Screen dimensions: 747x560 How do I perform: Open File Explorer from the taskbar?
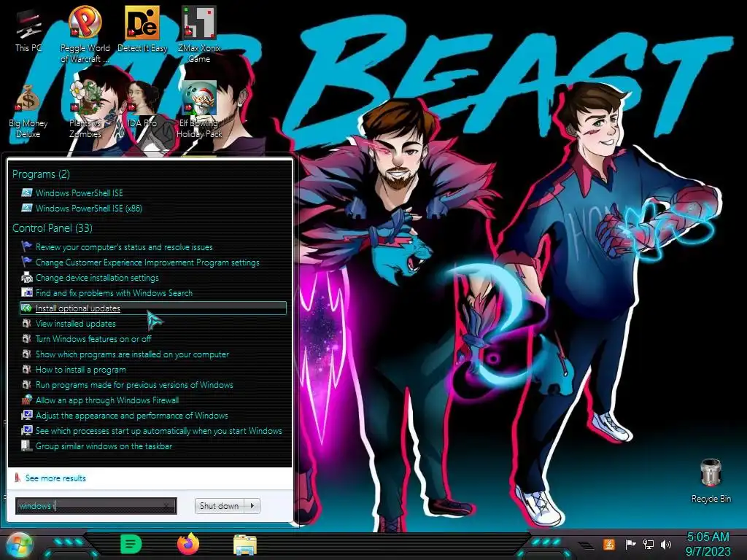(x=245, y=545)
